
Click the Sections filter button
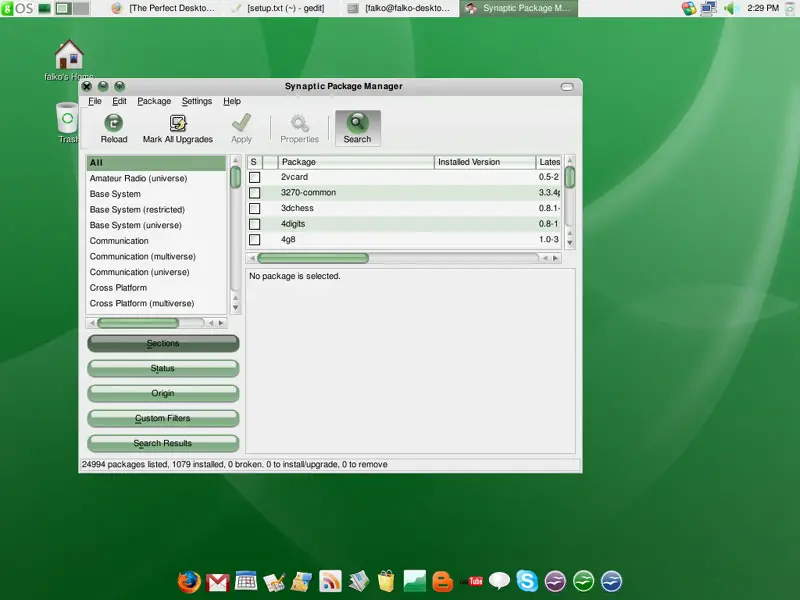coord(163,343)
